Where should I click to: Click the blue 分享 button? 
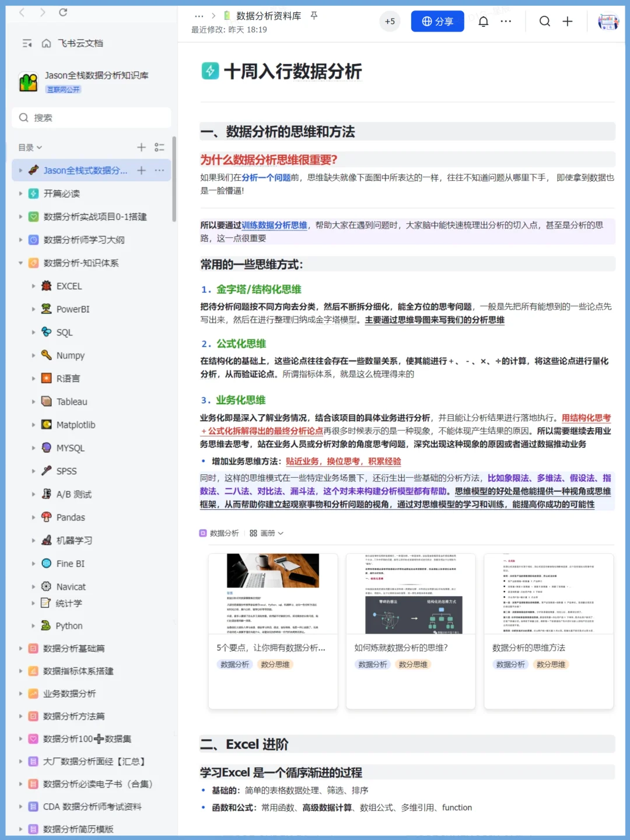coord(437,22)
